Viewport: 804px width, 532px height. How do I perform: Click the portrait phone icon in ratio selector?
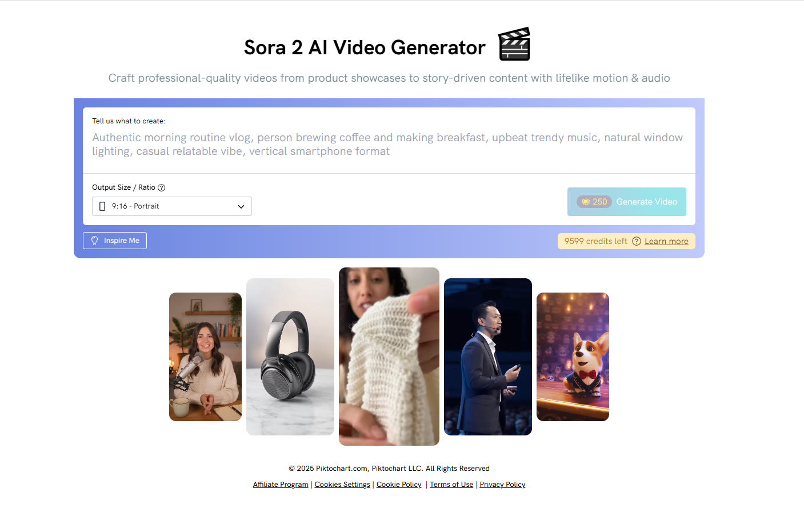(102, 206)
